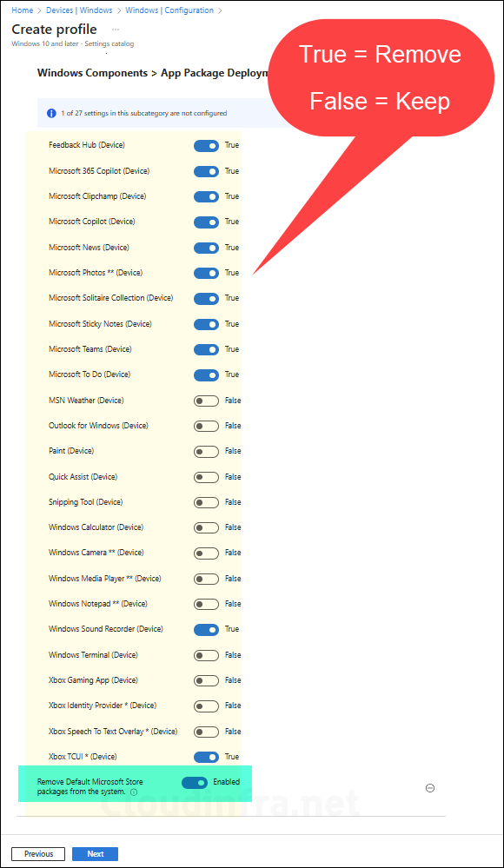Select the Xbox TCUI * (Device) label
The image size is (504, 868).
83,756
